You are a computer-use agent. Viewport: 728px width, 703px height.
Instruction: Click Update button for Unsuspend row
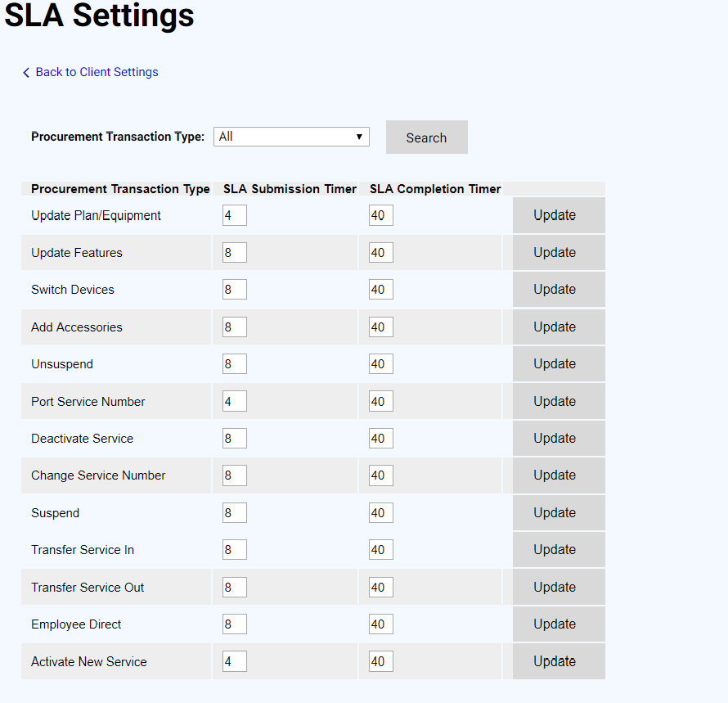point(555,364)
